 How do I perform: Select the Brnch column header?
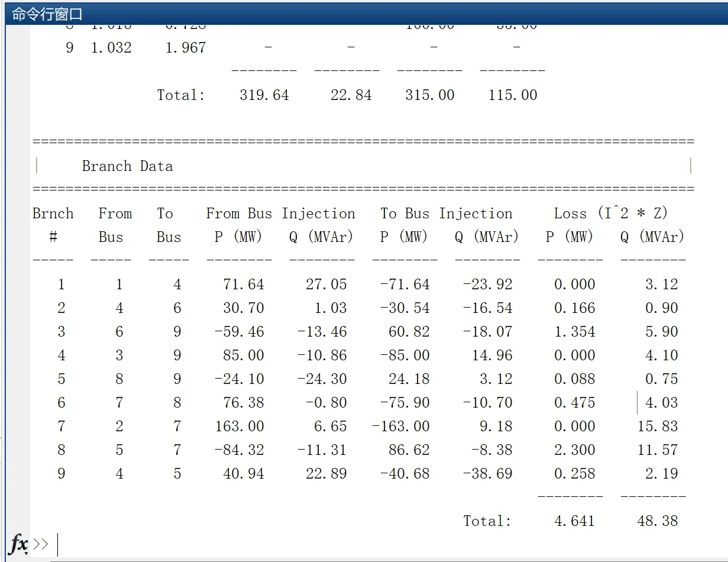[53, 214]
